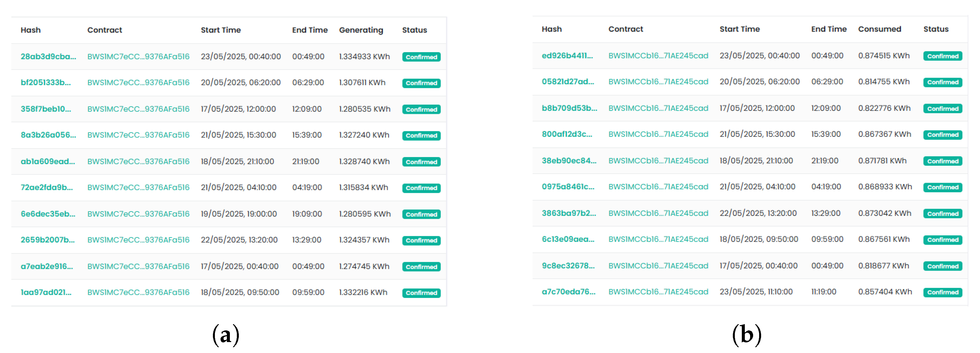Click Confirmed badge for 1.334933 KWh row

pos(421,57)
